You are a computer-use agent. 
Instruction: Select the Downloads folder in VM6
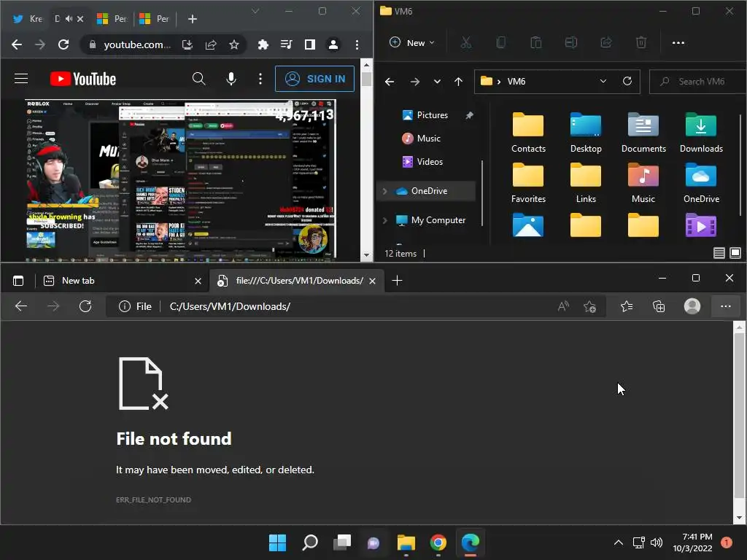click(x=701, y=133)
